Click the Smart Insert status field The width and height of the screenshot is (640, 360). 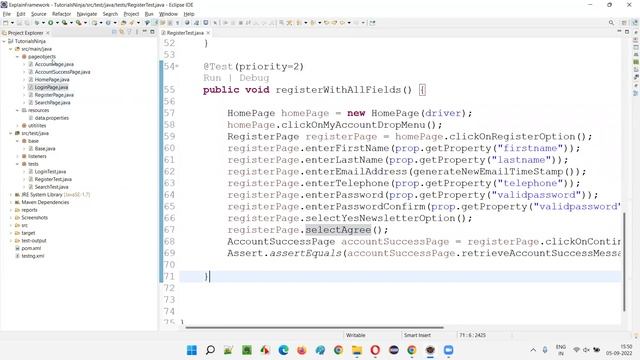tap(417, 335)
